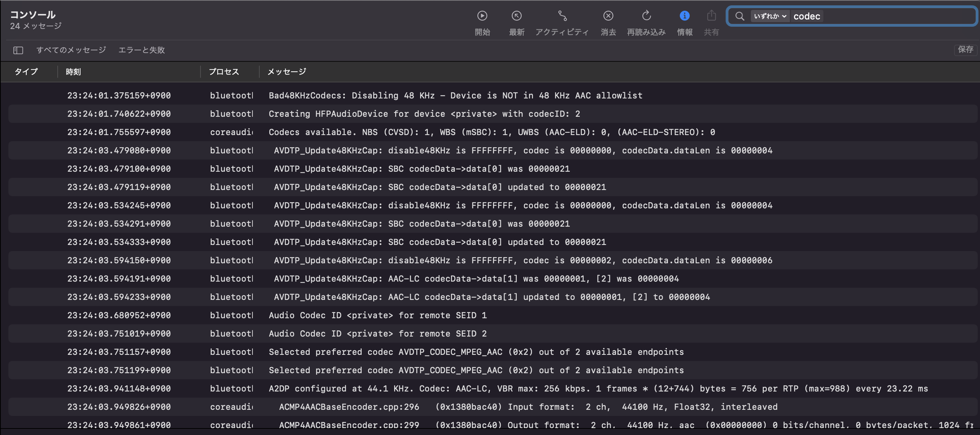Click the Reload circular arrow icon
This screenshot has height=435, width=980.
click(646, 16)
